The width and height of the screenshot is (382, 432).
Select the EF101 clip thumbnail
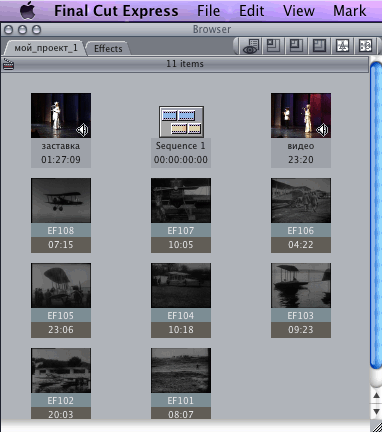pos(181,370)
